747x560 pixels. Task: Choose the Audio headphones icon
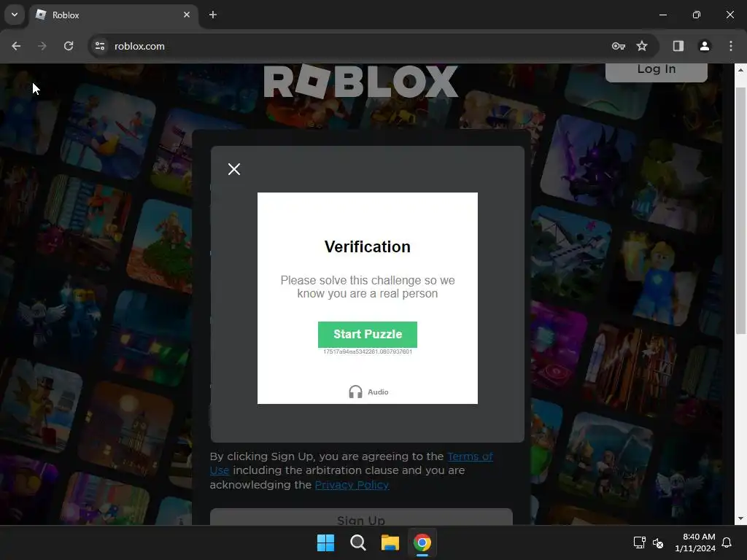point(355,392)
